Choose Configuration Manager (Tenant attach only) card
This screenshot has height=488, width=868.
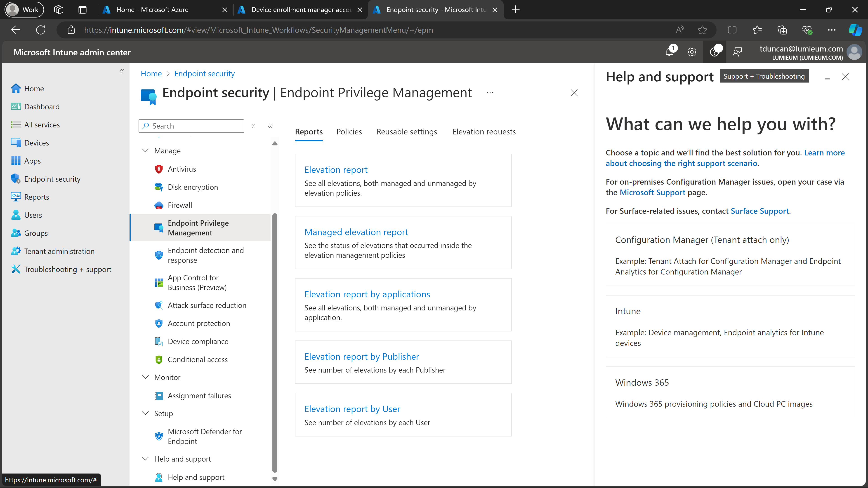point(730,255)
